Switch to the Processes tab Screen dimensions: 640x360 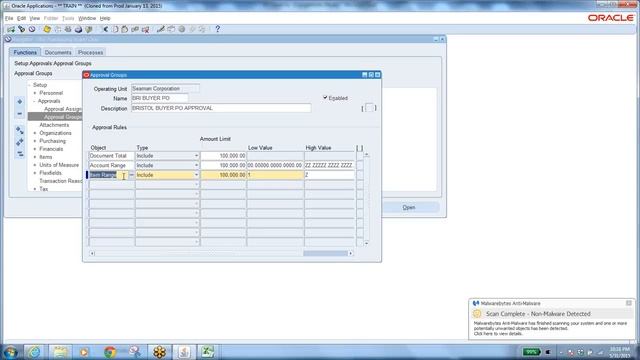click(x=91, y=52)
